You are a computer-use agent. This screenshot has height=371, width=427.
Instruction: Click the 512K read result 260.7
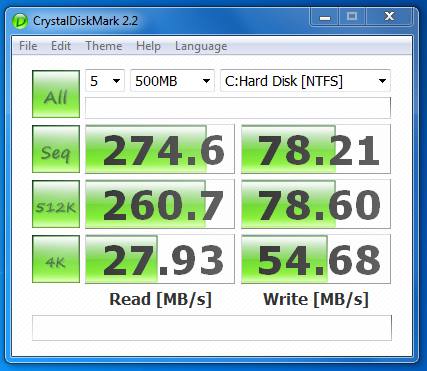point(160,204)
